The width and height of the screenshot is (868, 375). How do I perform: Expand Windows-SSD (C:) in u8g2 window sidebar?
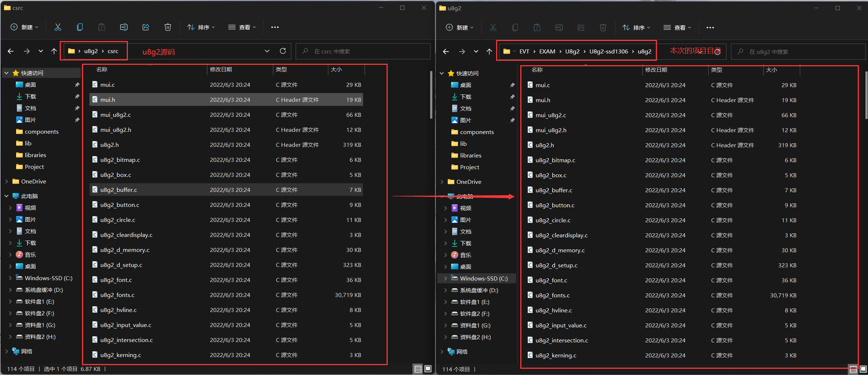[445, 278]
